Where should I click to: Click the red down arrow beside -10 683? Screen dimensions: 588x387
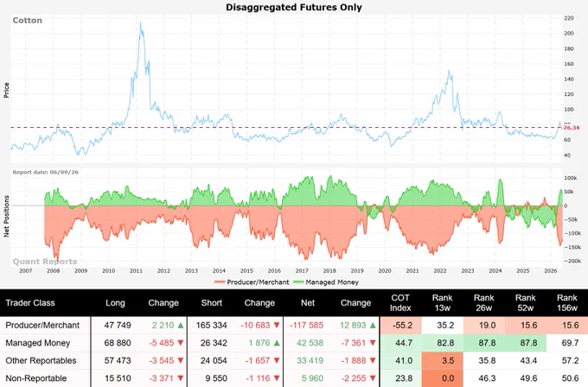277,325
